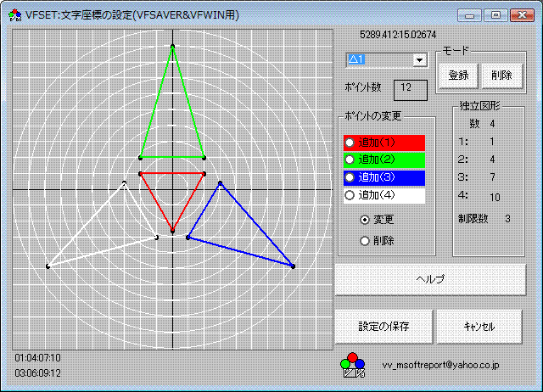Save settings with 設定の保存 button
This screenshot has width=543, height=392.
(383, 327)
